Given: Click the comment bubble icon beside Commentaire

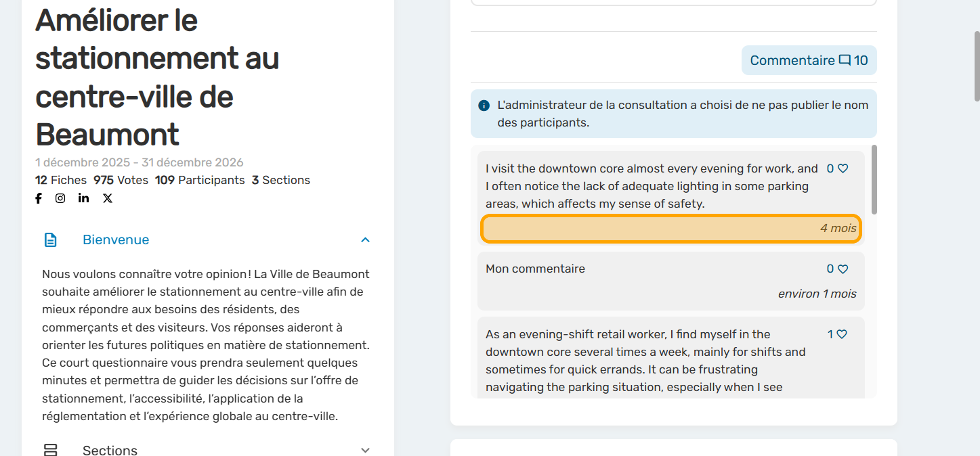Looking at the screenshot, I should point(845,60).
